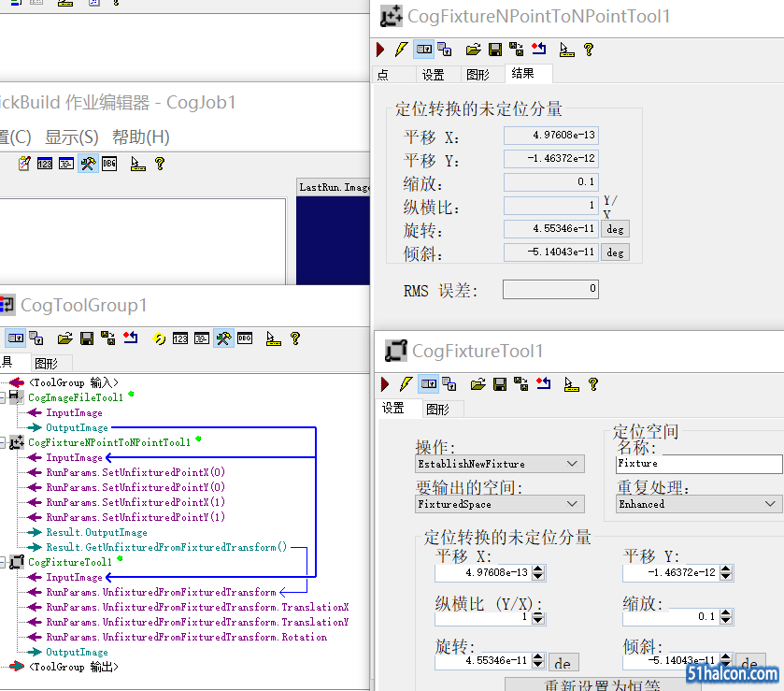Screen dimensions: 784x691
Task: Select <ToolGroup 输出> tree row
Action: click(x=74, y=667)
